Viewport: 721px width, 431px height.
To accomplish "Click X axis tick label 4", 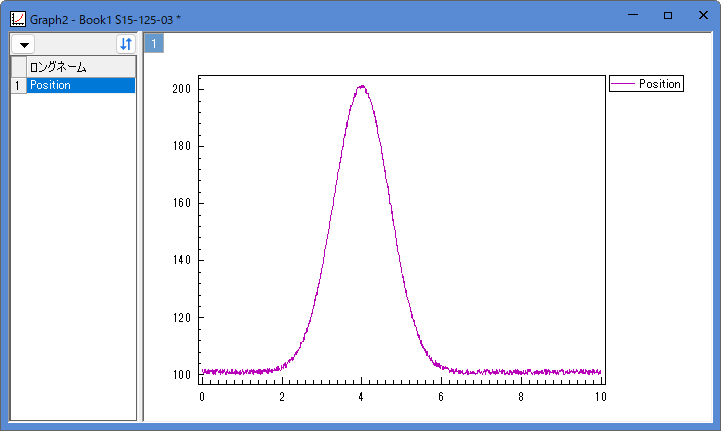I will [361, 397].
